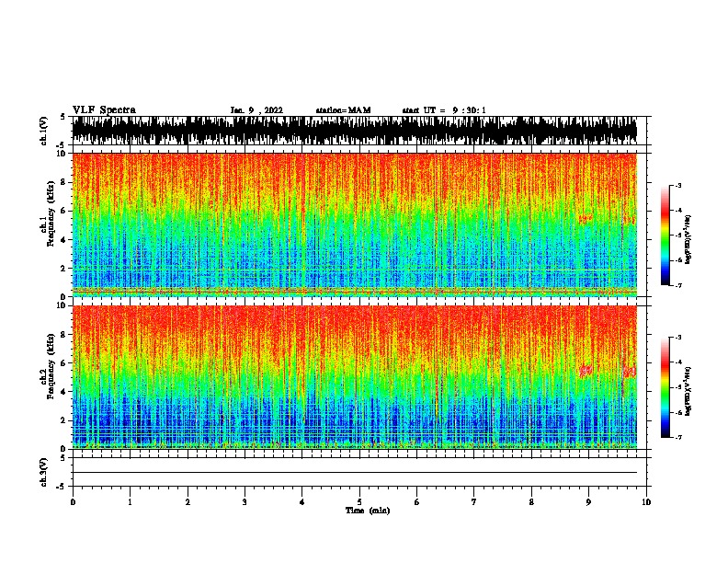Click time axis tick label "1"
The width and height of the screenshot is (728, 563).
(x=130, y=502)
